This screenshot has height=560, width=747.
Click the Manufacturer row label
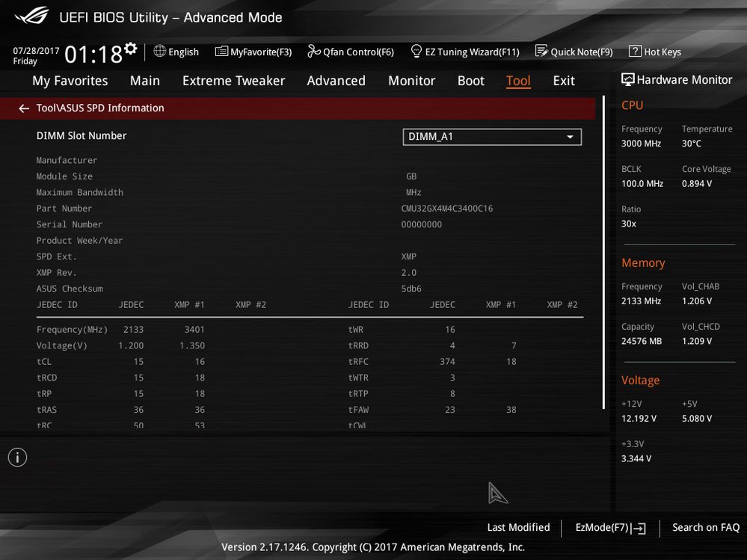(x=67, y=161)
